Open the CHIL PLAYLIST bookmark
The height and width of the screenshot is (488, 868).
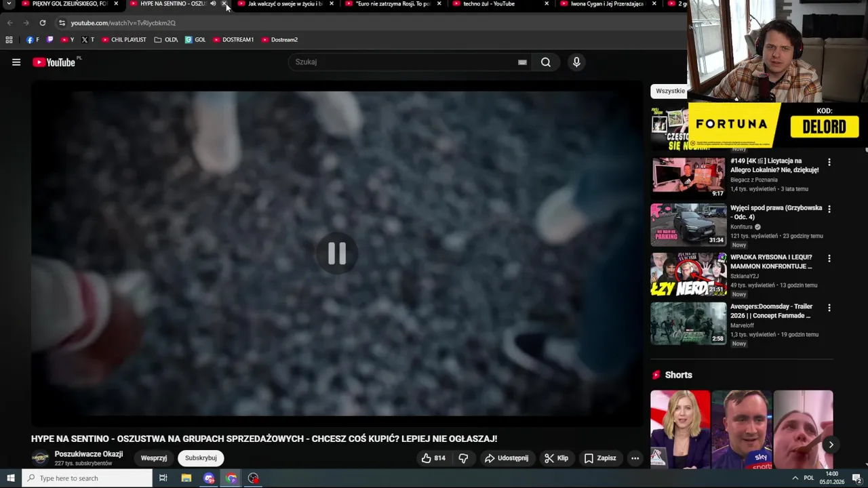tap(124, 40)
